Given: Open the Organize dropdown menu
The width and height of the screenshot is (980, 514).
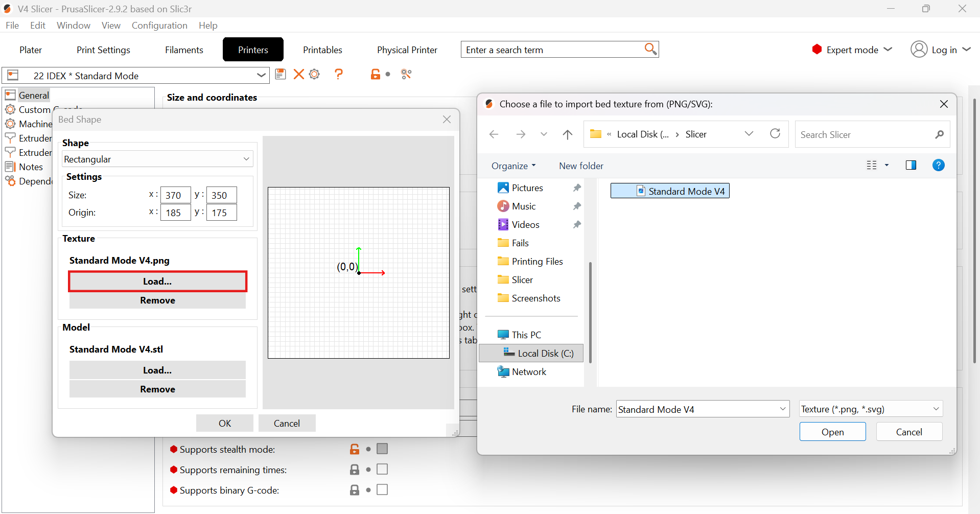Looking at the screenshot, I should (514, 166).
